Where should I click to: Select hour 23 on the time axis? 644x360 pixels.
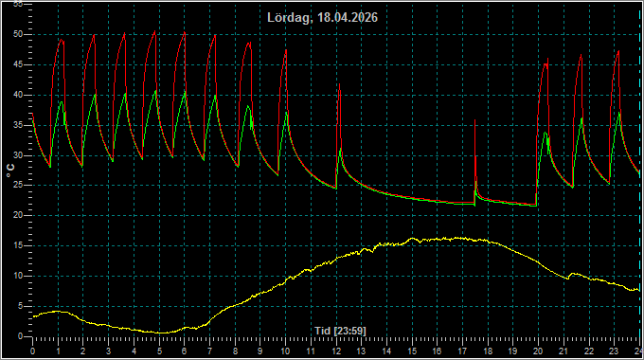(614, 351)
